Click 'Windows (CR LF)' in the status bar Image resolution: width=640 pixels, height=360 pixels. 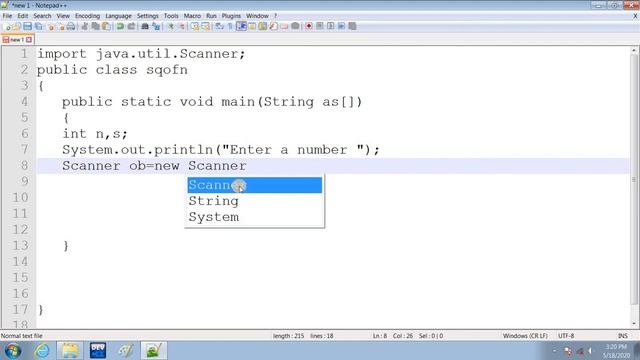point(525,336)
